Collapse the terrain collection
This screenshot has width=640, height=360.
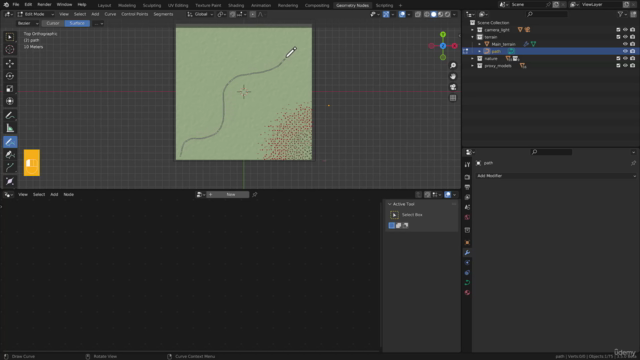473,37
